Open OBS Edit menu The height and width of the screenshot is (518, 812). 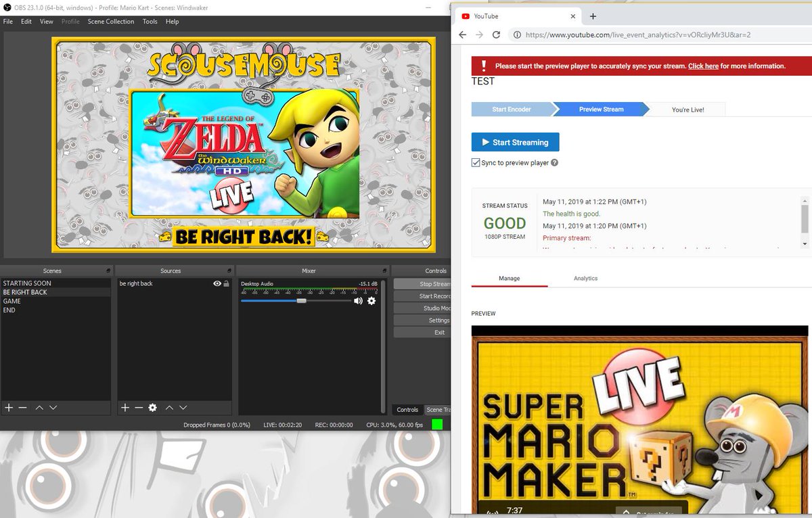point(26,22)
